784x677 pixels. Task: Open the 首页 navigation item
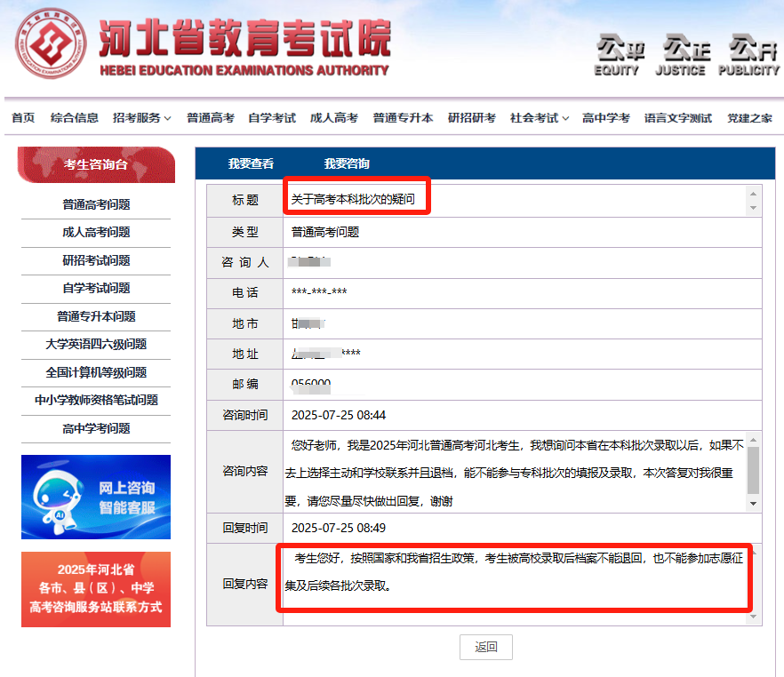click(23, 118)
